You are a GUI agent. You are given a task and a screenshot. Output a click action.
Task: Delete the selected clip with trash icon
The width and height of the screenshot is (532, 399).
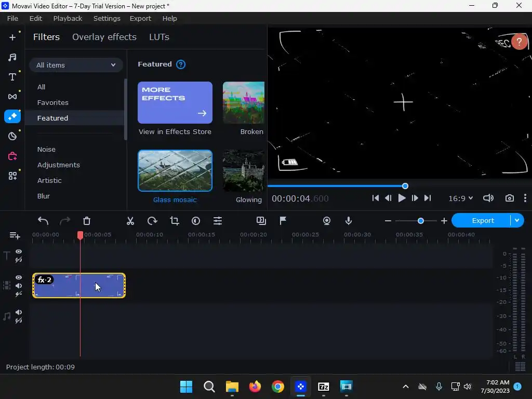87,221
